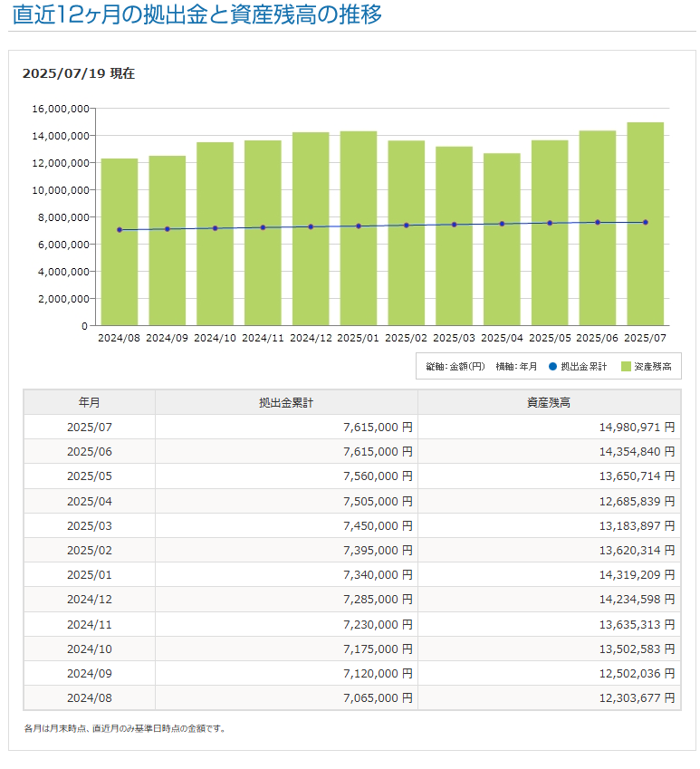The image size is (700, 769).
Task: Click the 2024/08 table row date
Action: tap(90, 697)
